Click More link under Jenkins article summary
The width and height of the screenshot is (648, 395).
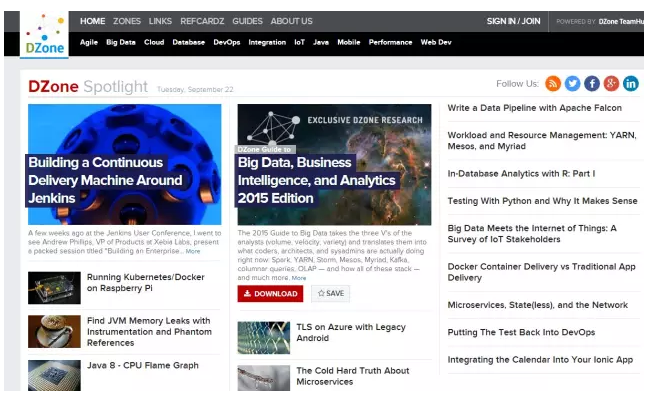[x=193, y=251]
